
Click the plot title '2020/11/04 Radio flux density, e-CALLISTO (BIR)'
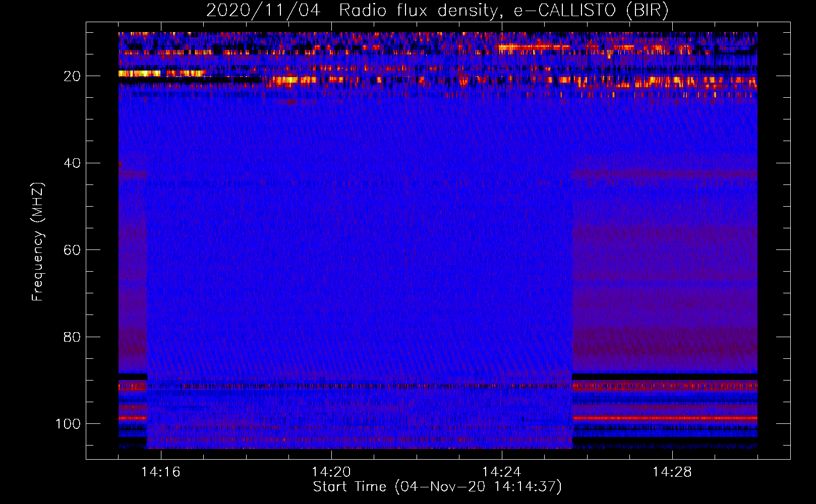[x=437, y=11]
